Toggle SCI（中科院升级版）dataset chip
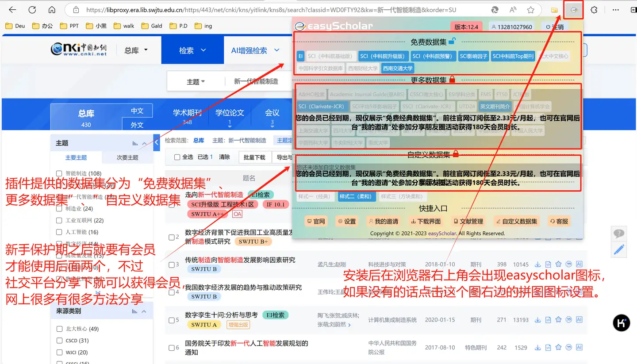637x364 pixels. point(383,56)
